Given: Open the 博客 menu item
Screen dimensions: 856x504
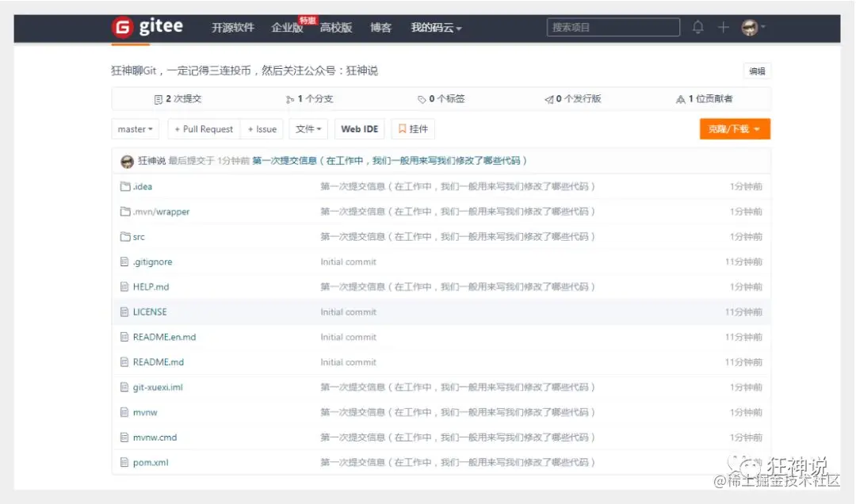Looking at the screenshot, I should pos(381,27).
